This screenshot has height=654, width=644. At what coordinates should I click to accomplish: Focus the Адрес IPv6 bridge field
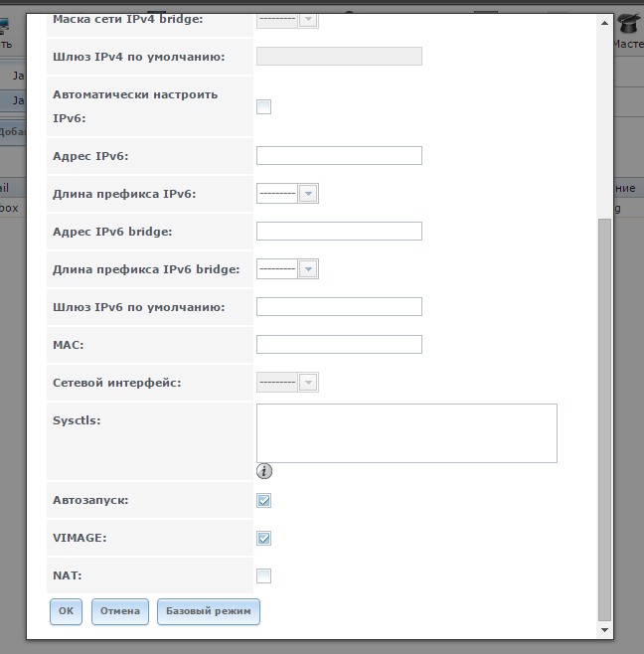[x=339, y=231]
